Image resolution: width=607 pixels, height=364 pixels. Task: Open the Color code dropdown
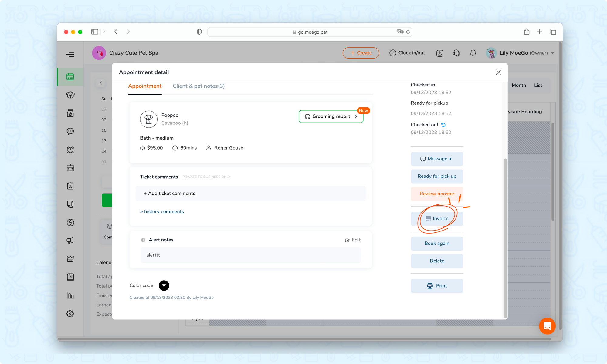[x=164, y=285]
